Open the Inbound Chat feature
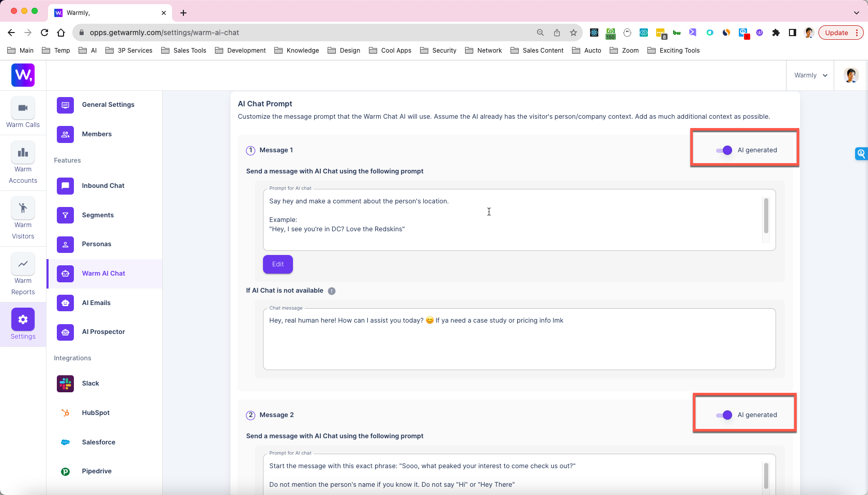868x495 pixels. tap(103, 186)
